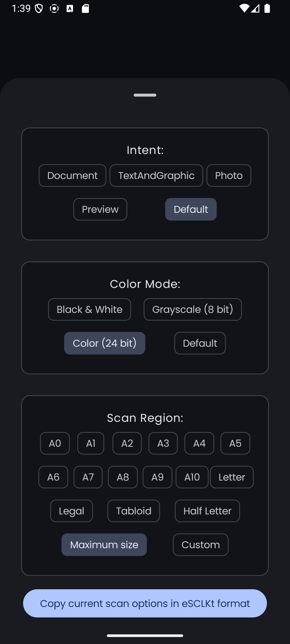The height and width of the screenshot is (644, 290).
Task: Select Letter scan region
Action: click(232, 477)
